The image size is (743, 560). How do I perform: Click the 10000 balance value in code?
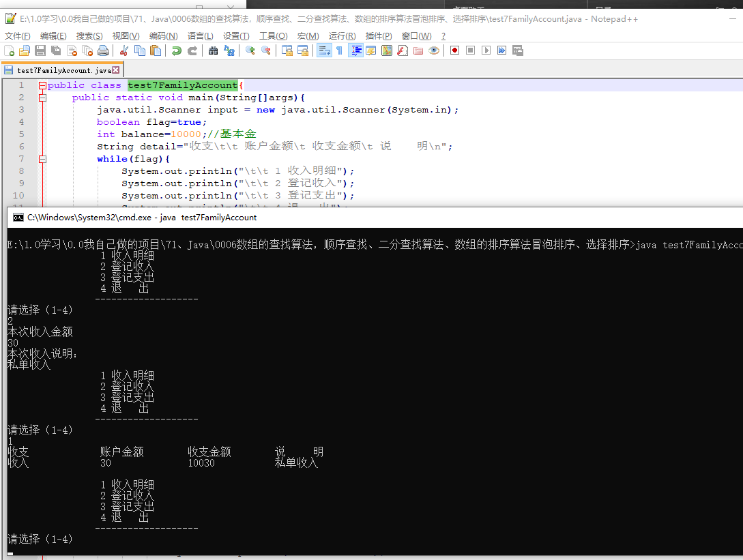pos(186,134)
